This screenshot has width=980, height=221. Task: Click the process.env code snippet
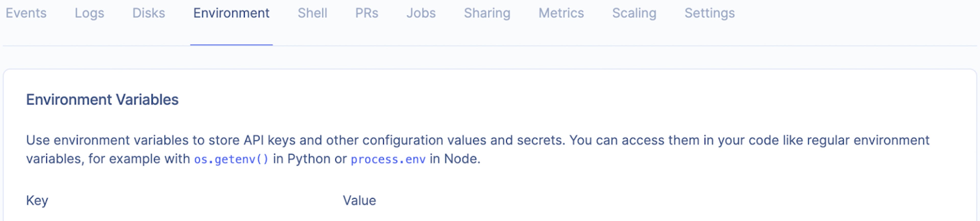[388, 159]
